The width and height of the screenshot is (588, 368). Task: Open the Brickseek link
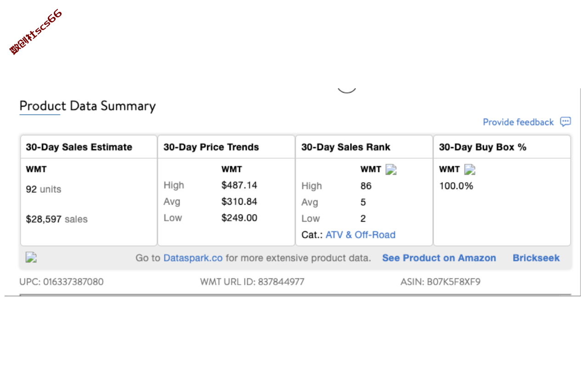(x=536, y=258)
